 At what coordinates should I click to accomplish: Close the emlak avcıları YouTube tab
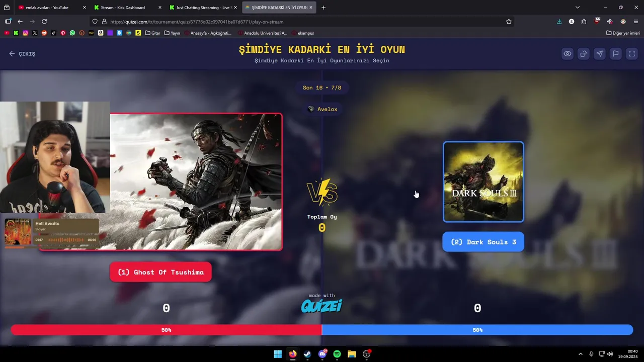coord(84,8)
